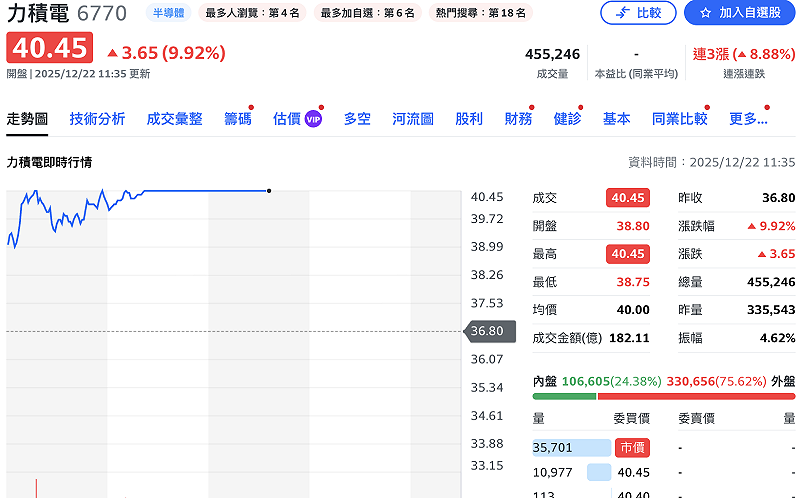Click the VIP badge beside 估價
The image size is (800, 498).
[313, 119]
